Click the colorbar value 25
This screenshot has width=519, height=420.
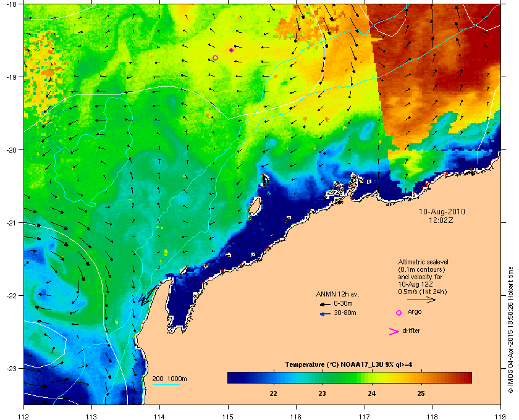[421, 393]
